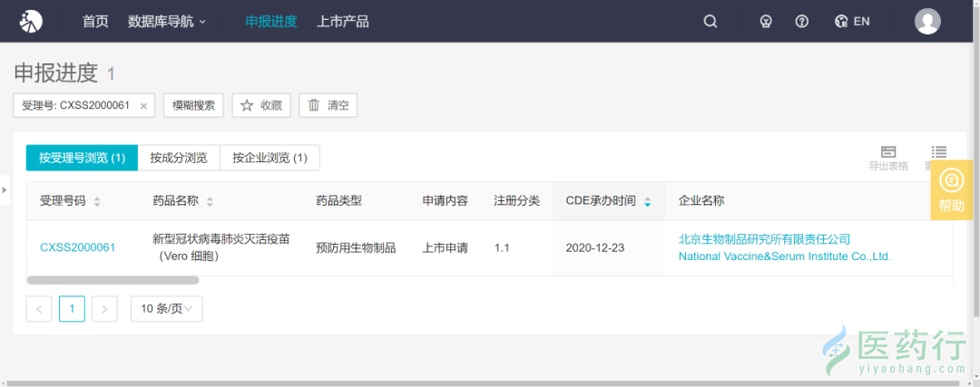This screenshot has height=387, width=980.
Task: Open the user avatar profile
Action: [x=927, y=22]
